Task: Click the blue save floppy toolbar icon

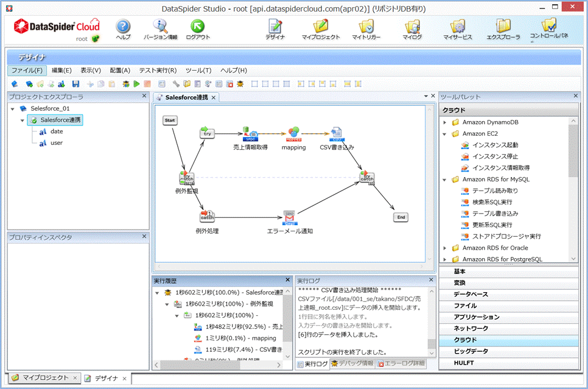Action: pos(75,84)
